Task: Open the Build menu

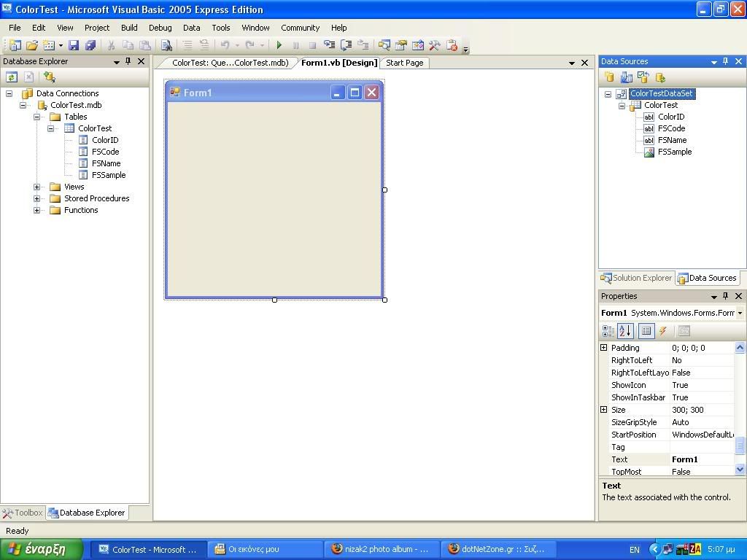Action: 129,28
